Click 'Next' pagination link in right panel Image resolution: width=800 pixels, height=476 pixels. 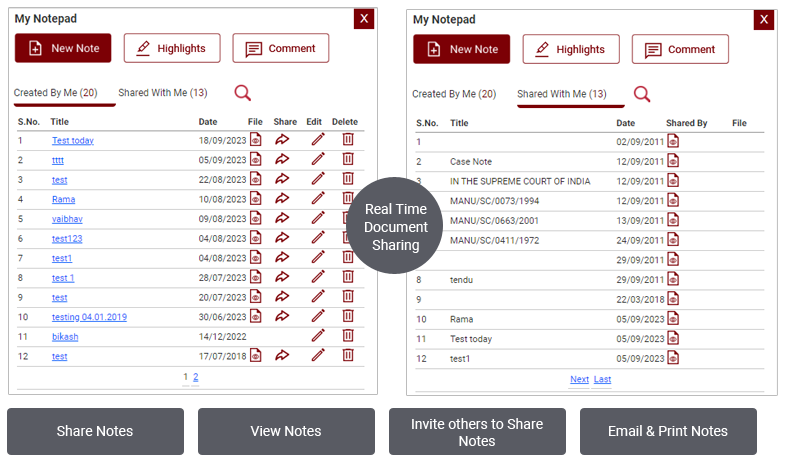pos(579,379)
